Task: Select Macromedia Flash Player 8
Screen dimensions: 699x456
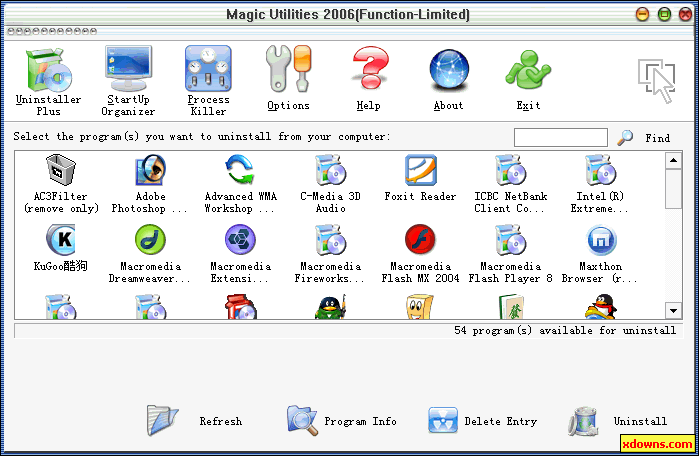Action: 510,254
